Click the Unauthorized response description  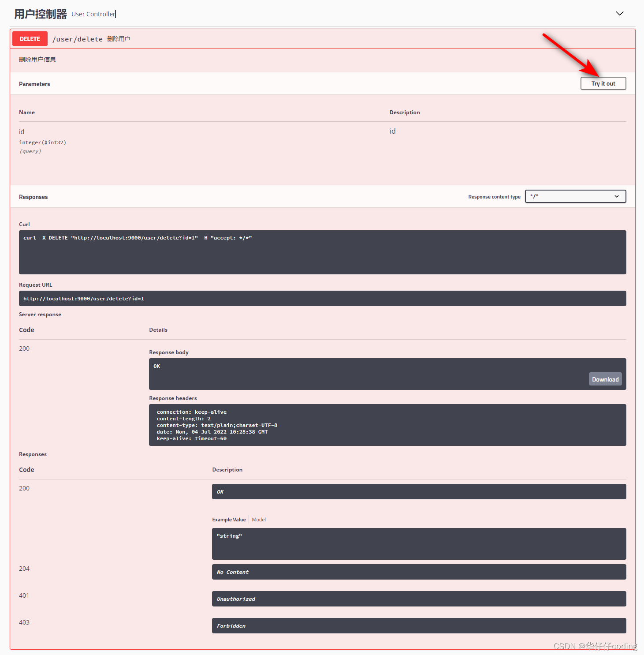236,599
